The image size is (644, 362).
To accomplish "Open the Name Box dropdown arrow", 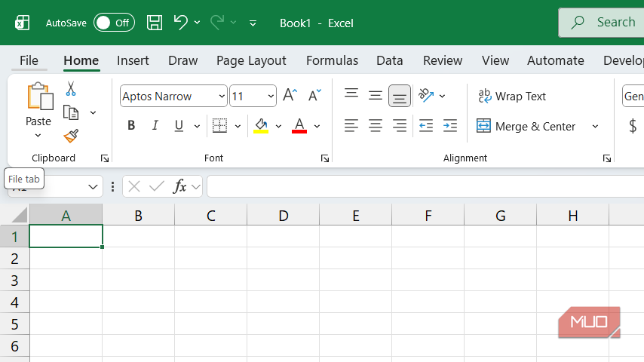I will [x=93, y=187].
